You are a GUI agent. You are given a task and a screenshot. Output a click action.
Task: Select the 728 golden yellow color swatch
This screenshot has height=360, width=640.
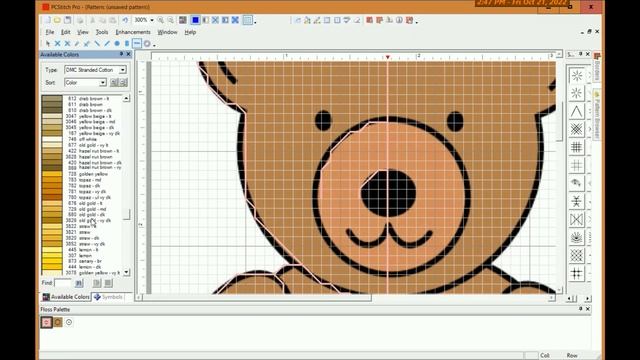52,174
